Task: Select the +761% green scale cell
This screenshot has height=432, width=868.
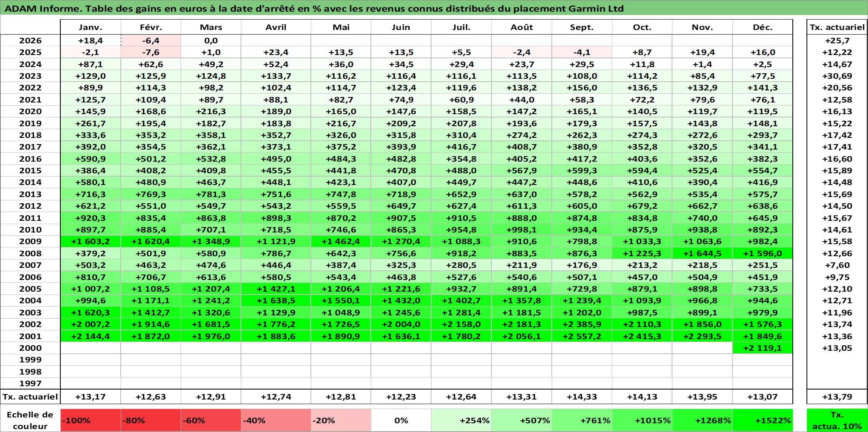Action: 582,420
